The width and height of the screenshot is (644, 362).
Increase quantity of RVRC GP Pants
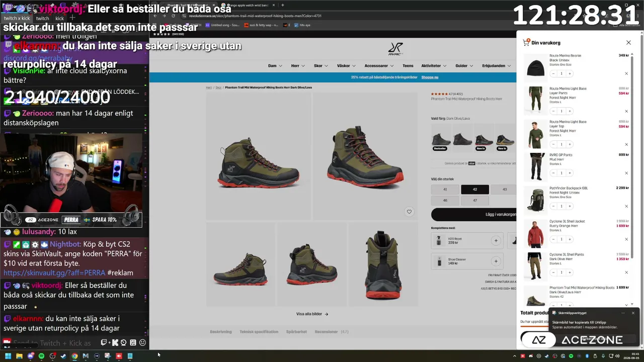pos(570,173)
